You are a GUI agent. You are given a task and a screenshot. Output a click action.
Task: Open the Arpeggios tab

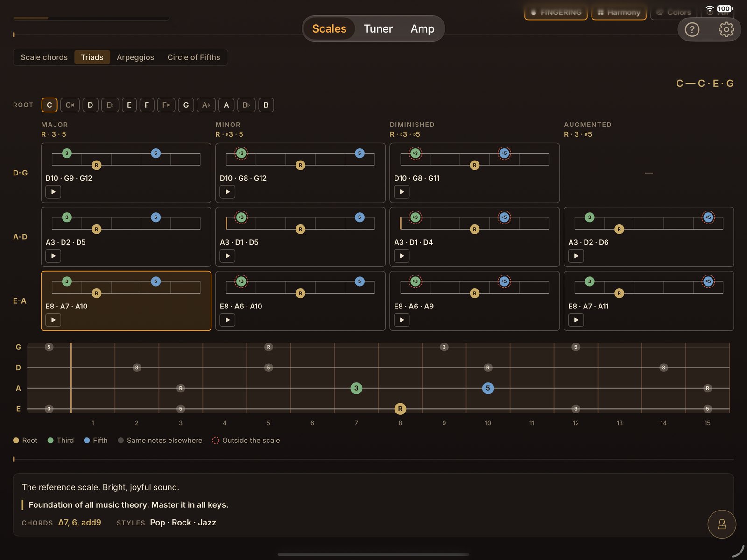135,57
